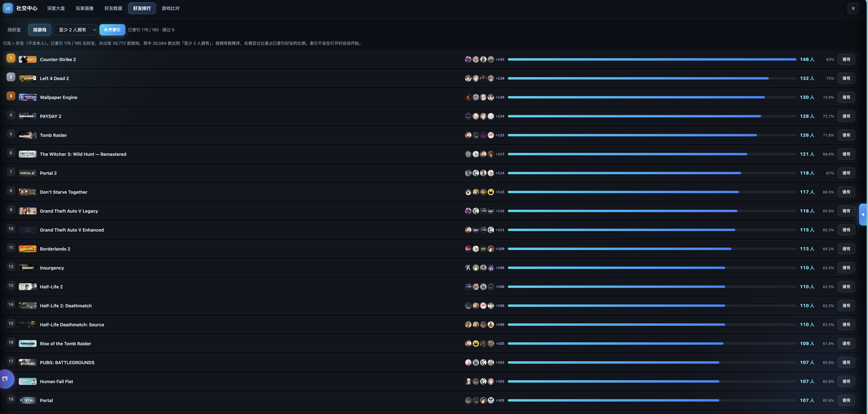Screen dimensions: 868x414
Task: Click 谁有 button for Portal row
Action: (x=846, y=400)
